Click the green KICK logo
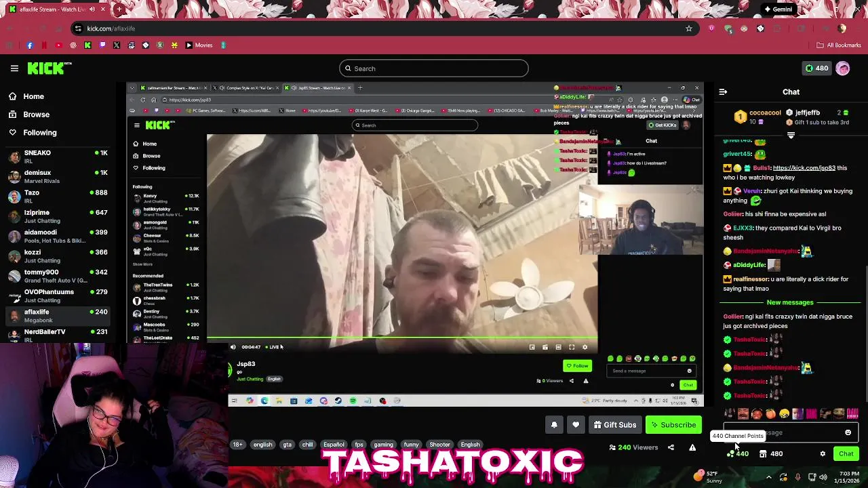The width and height of the screenshot is (868, 488). pos(49,68)
